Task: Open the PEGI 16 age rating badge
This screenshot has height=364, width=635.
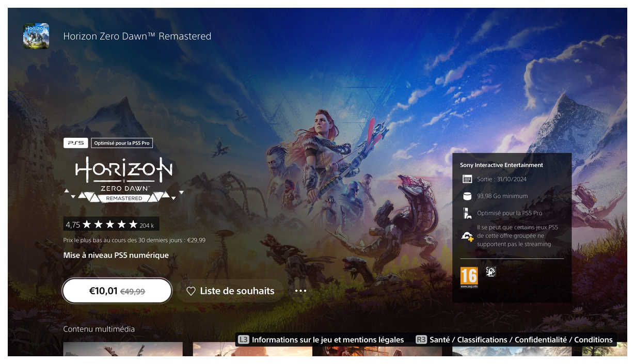Action: pyautogui.click(x=469, y=277)
